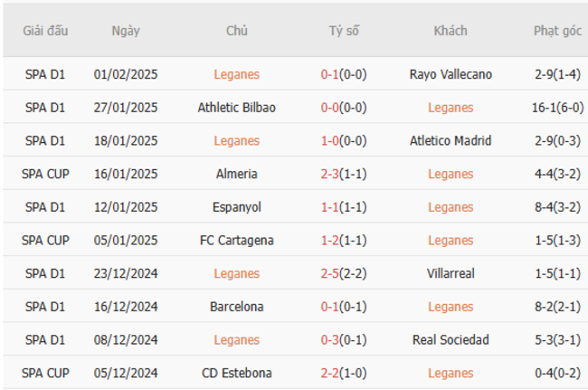Click the Giải đấu column header
This screenshot has height=390, width=588.
coord(45,31)
